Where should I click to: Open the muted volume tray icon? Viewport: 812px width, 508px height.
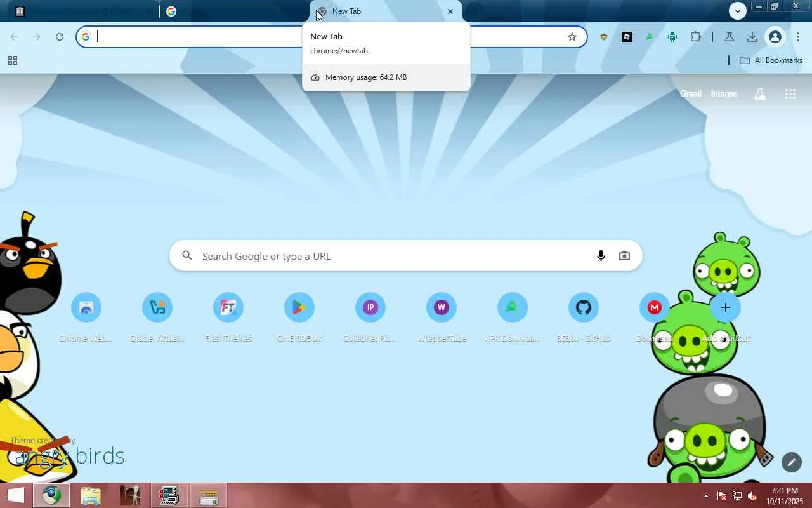tap(752, 496)
